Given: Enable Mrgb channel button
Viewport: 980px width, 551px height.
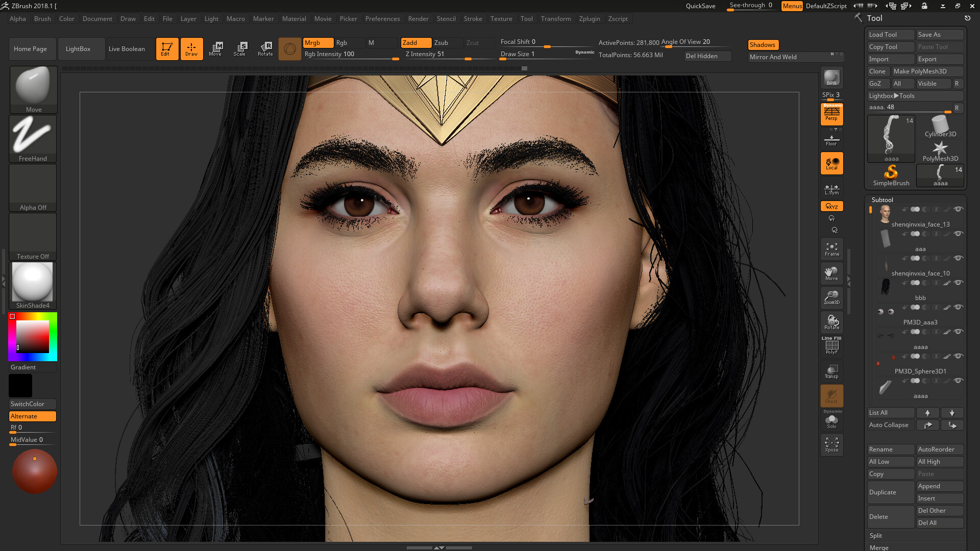Looking at the screenshot, I should pos(318,43).
